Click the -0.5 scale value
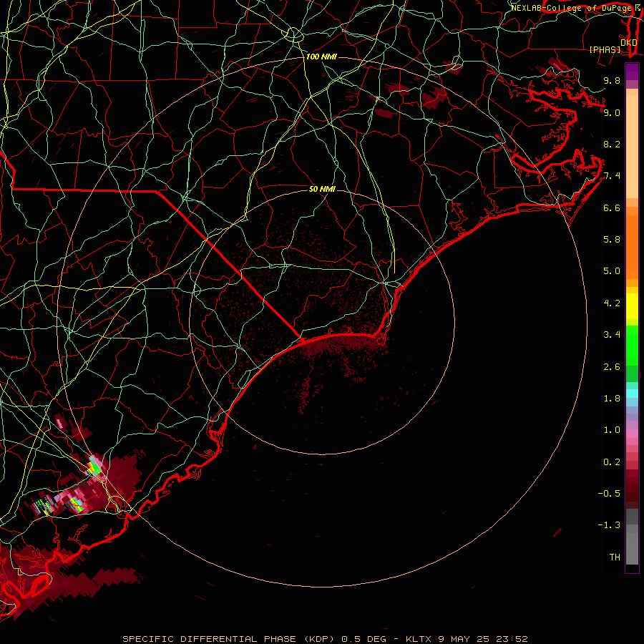This screenshot has width=644, height=644. [609, 494]
